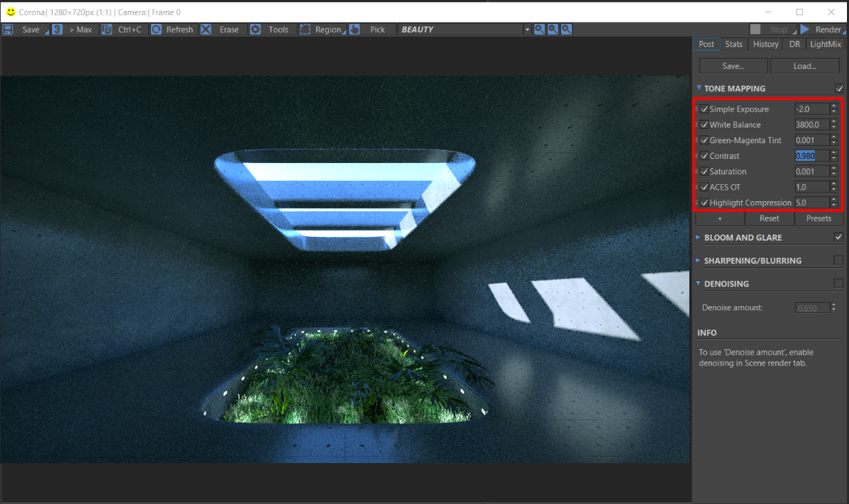Click the Contrast value input field
The width and height of the screenshot is (849, 504).
point(811,155)
